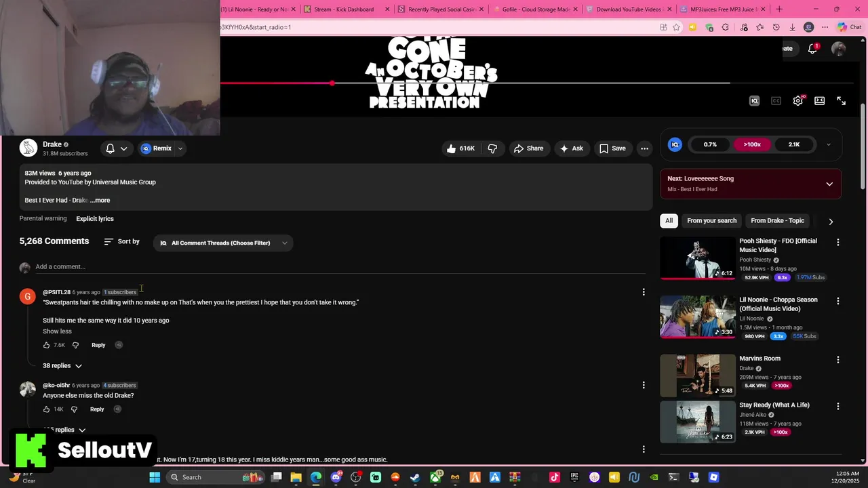Expand the 38 replies thread

click(62, 366)
